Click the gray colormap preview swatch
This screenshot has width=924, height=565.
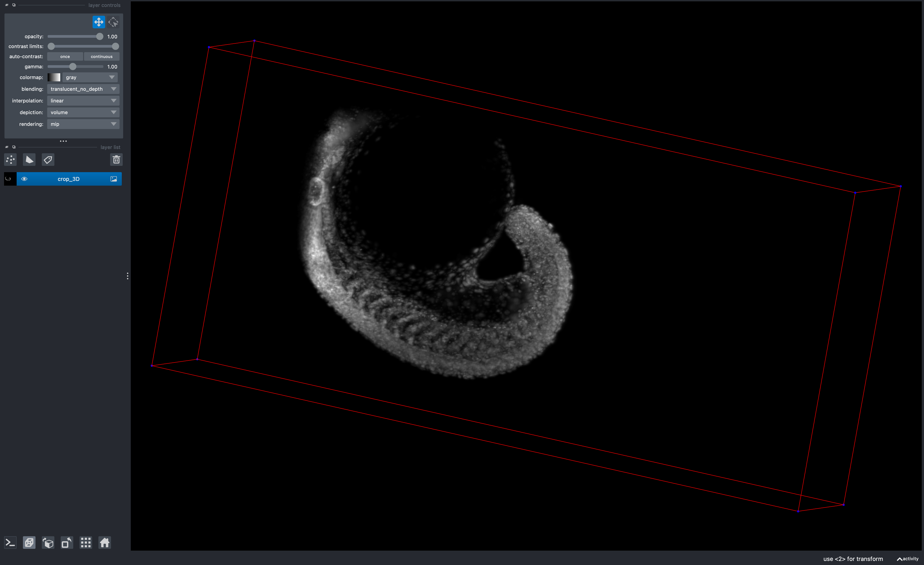pyautogui.click(x=54, y=77)
